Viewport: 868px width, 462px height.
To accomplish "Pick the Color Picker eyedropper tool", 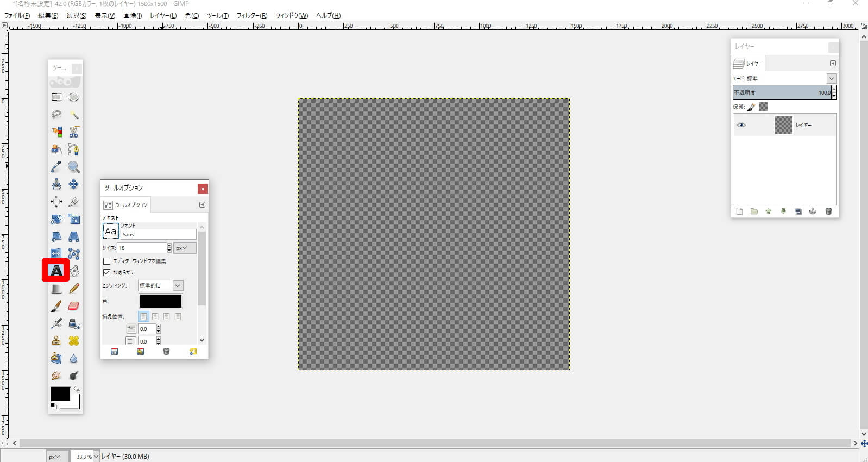I will [56, 167].
